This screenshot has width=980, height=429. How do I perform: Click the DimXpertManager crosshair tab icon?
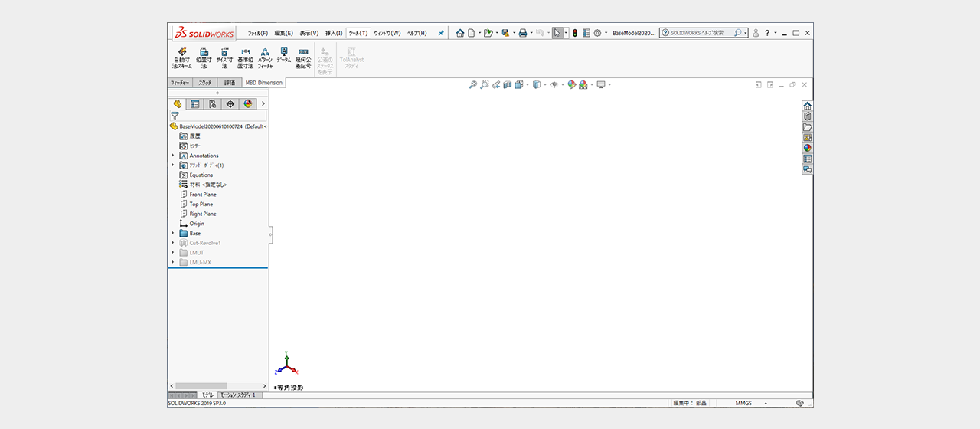pyautogui.click(x=230, y=104)
